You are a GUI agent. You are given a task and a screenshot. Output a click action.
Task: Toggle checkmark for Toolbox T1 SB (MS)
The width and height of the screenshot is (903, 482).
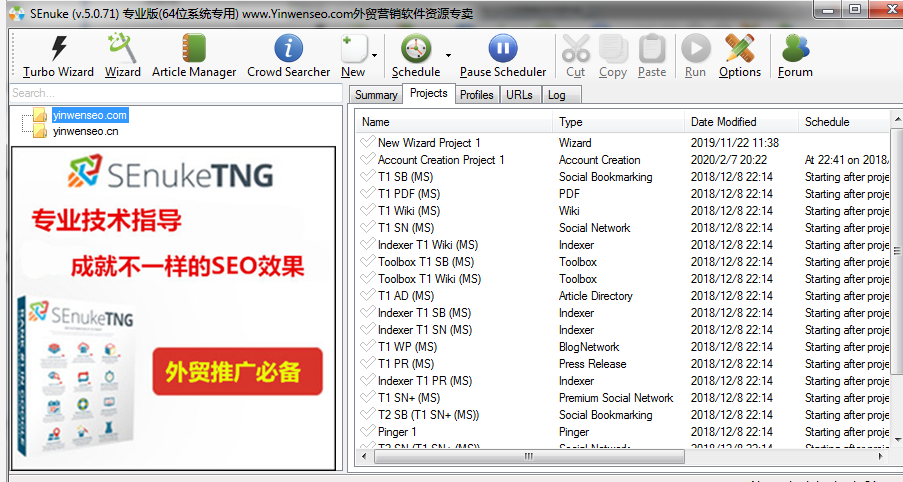[367, 261]
